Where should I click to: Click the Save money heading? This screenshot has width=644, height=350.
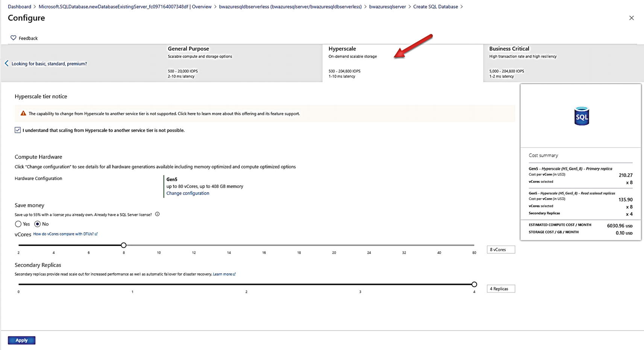[x=29, y=205]
